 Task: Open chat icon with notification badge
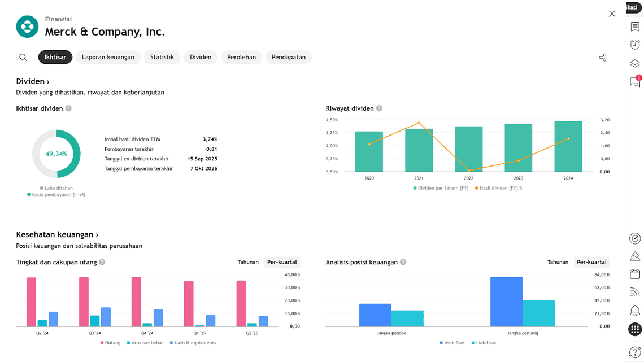pyautogui.click(x=635, y=82)
